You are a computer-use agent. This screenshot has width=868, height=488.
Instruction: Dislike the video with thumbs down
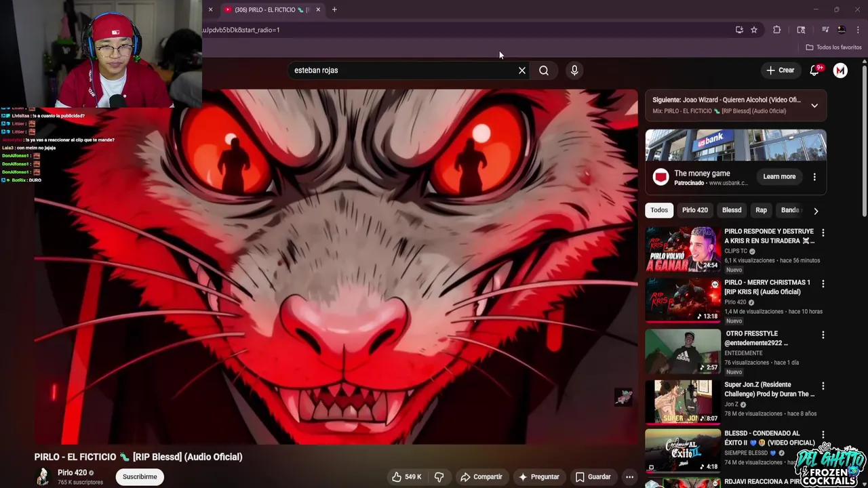click(x=439, y=477)
